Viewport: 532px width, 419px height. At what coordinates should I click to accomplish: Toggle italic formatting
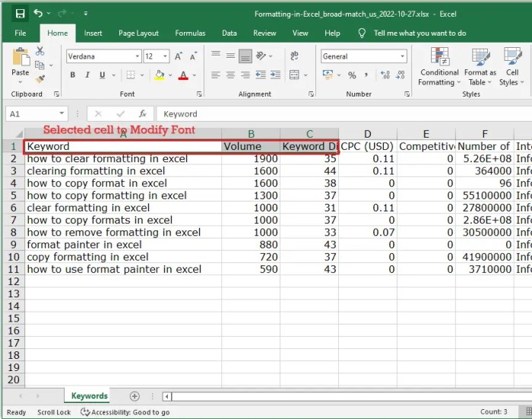[x=87, y=75]
